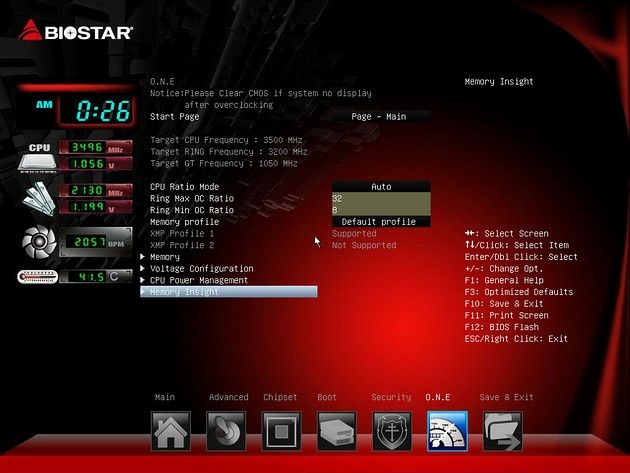Screen dimensions: 630x473
Task: Click the XMP Profile 1 'Supported' value
Action: pyautogui.click(x=354, y=233)
